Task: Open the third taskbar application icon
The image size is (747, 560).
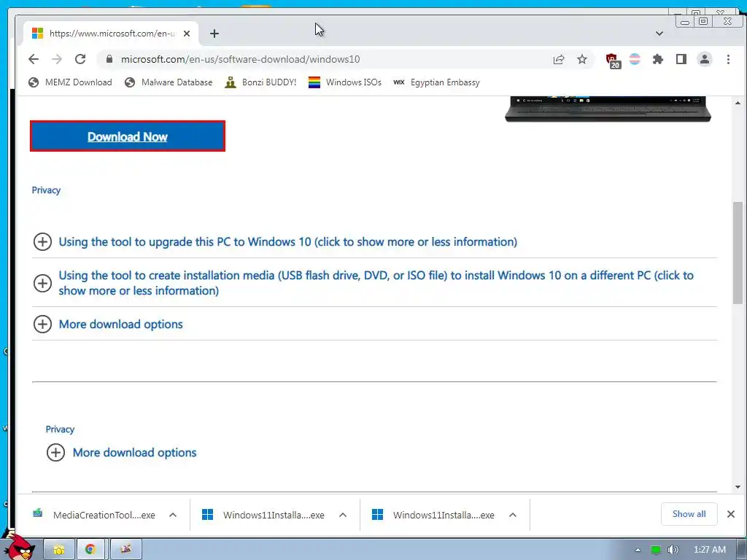Action: (125, 550)
